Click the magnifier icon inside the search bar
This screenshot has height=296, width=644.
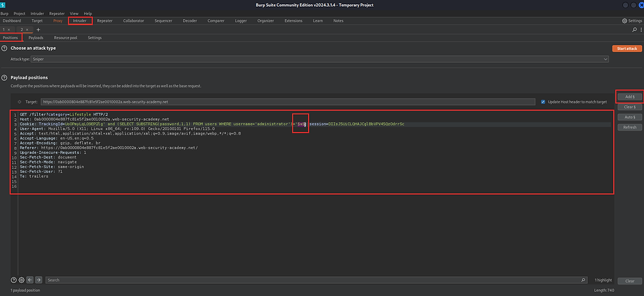pyautogui.click(x=583, y=280)
